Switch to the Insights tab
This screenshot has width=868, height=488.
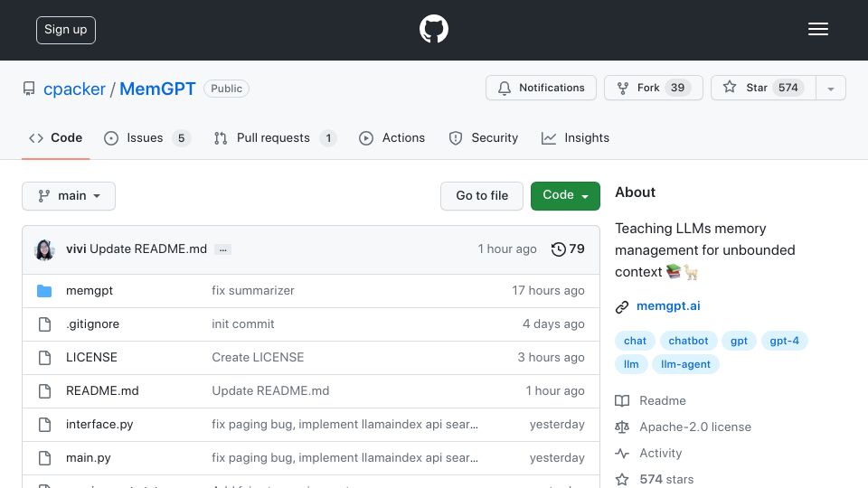[575, 137]
